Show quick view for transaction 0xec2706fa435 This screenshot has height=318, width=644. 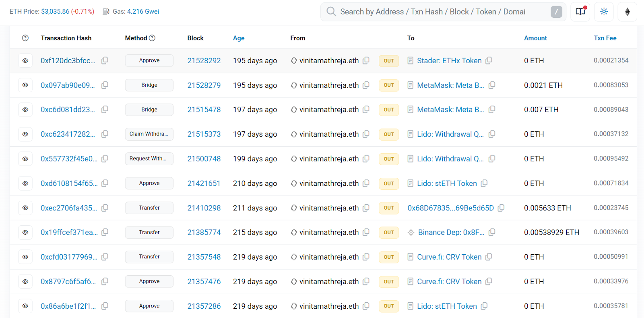[25, 208]
